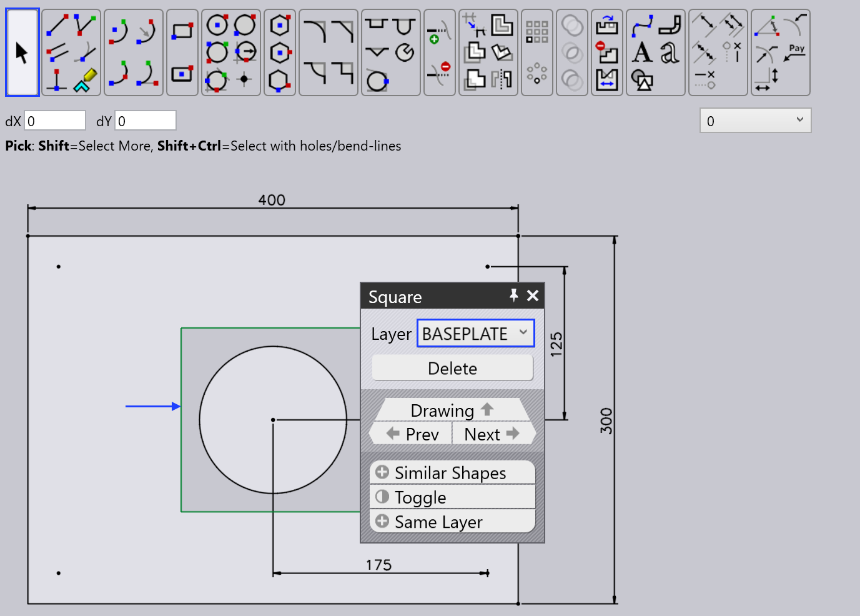The width and height of the screenshot is (860, 616).
Task: Go up to Drawing level
Action: coord(453,410)
